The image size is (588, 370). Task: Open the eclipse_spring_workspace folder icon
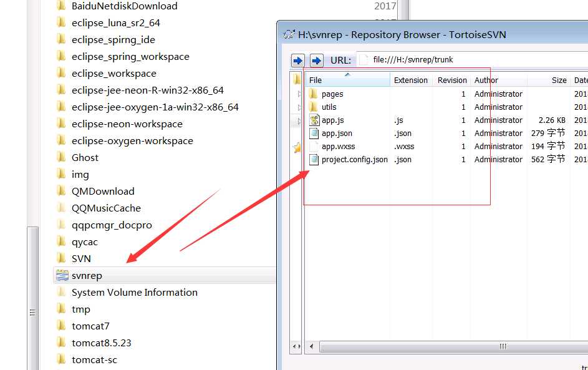(62, 56)
